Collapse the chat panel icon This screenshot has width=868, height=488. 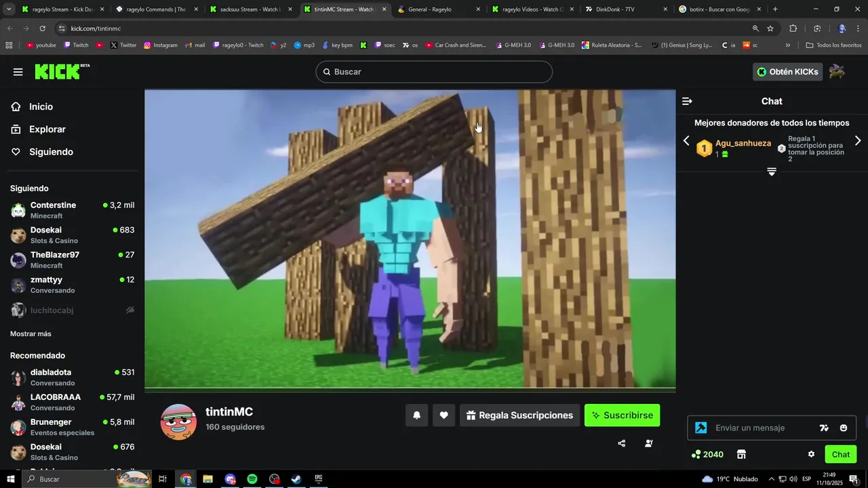(x=687, y=101)
